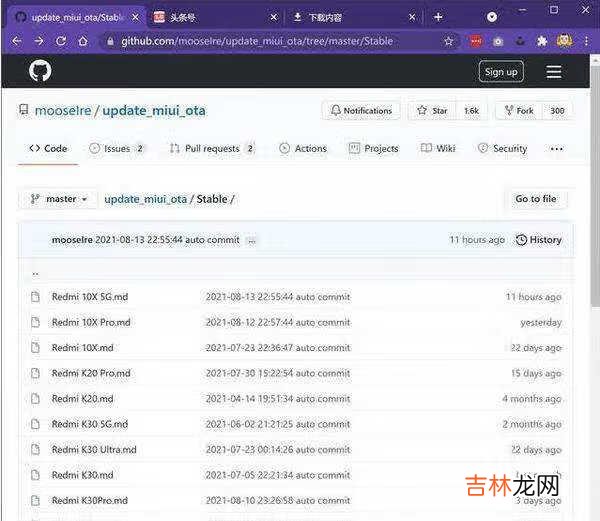View commit History link
Viewport: 600px width, 521px height.
point(538,240)
